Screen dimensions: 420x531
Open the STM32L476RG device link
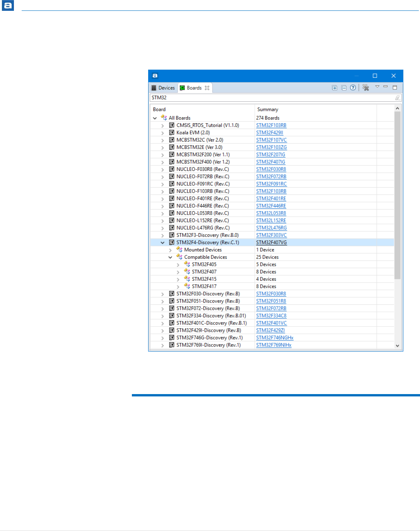(x=271, y=228)
